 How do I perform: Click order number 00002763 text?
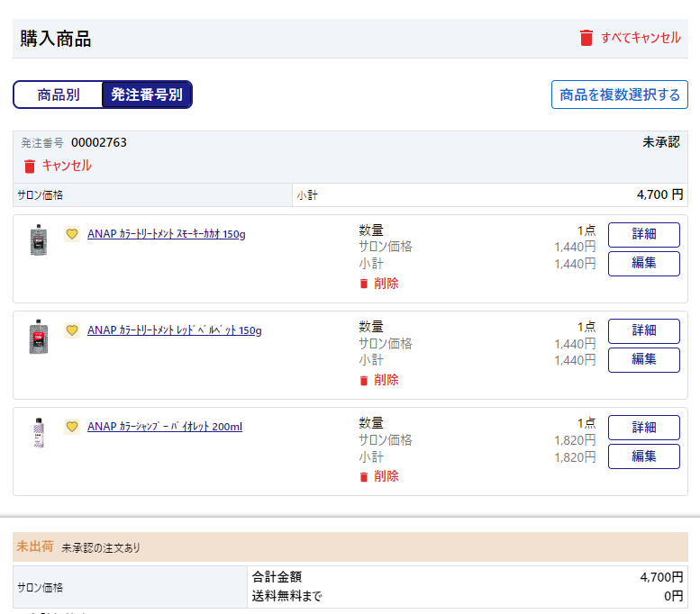coord(99,142)
